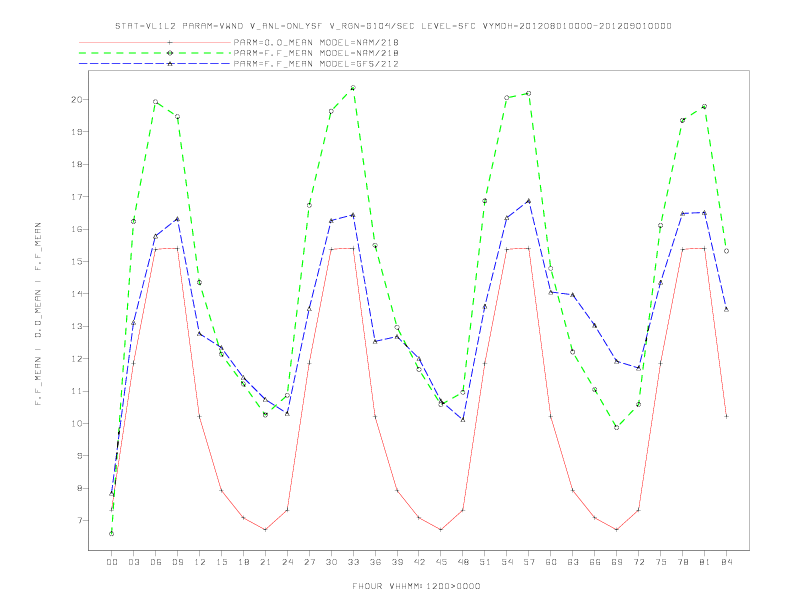
Task: Click x-axis tick label 30
Action: [x=331, y=562]
